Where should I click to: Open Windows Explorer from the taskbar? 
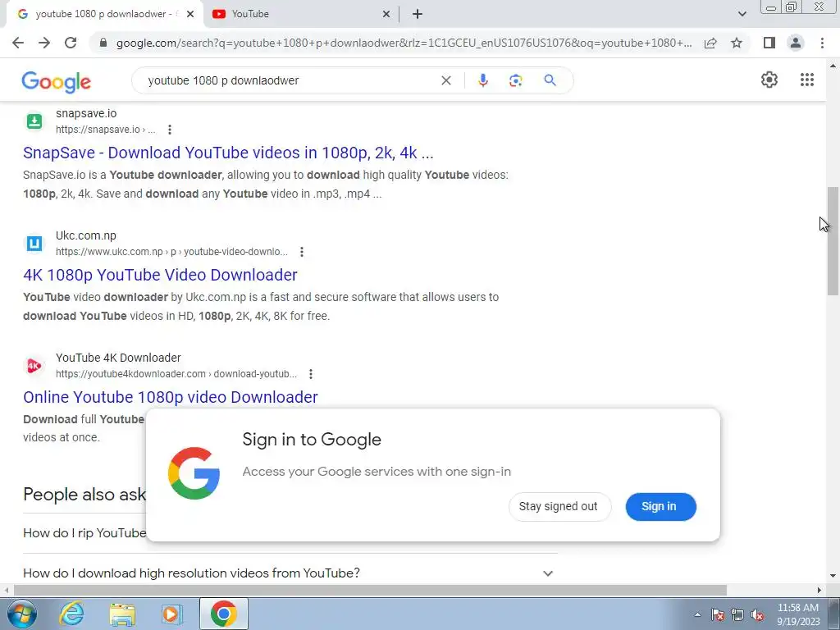[x=122, y=614]
